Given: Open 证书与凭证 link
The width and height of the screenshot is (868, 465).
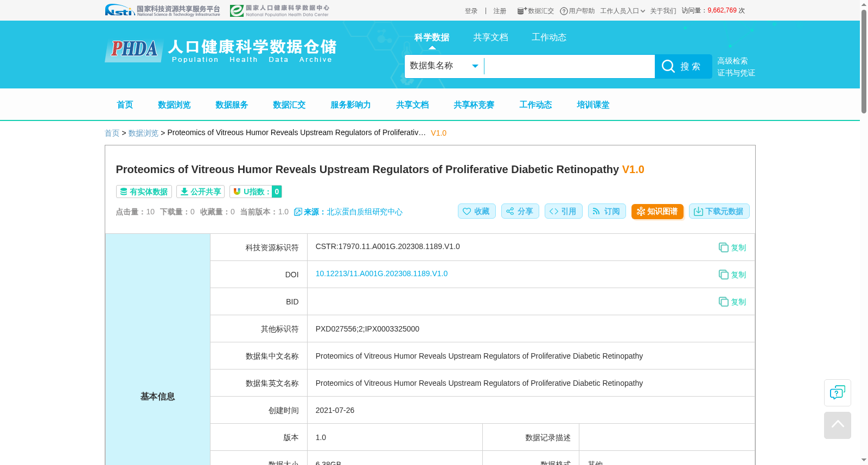Looking at the screenshot, I should pyautogui.click(x=736, y=73).
